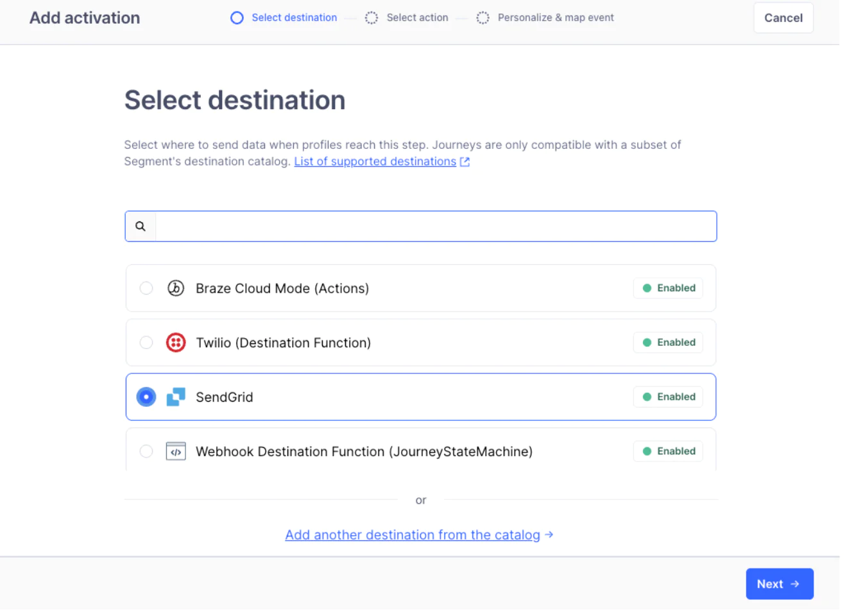Click the Select destination heading
847x616 pixels.
[x=235, y=101]
